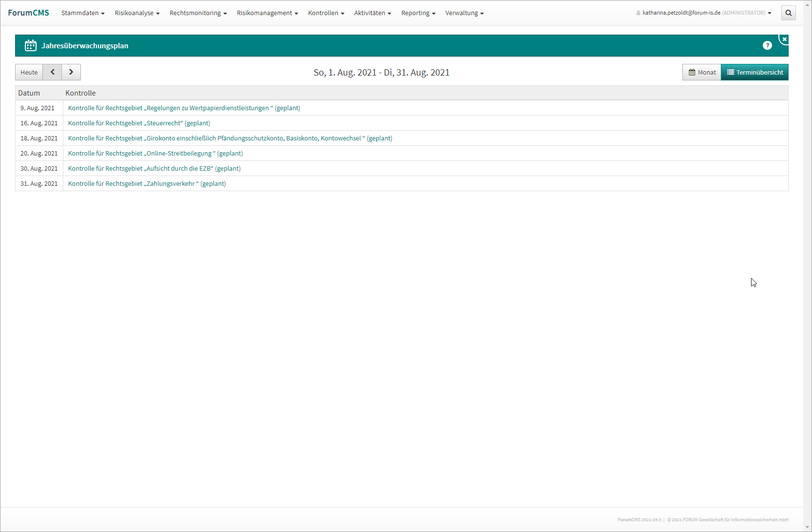Viewport: 812px width, 532px height.
Task: Expand the user account dropdown
Action: (x=704, y=13)
